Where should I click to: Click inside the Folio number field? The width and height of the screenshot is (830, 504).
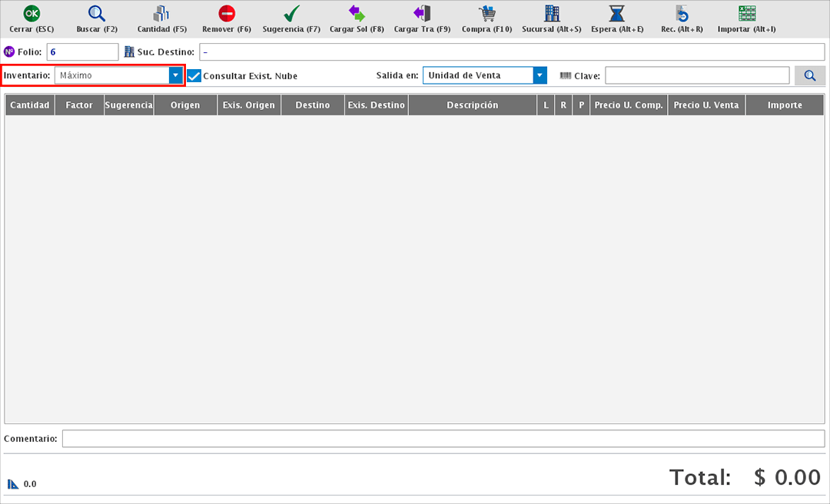pos(82,51)
